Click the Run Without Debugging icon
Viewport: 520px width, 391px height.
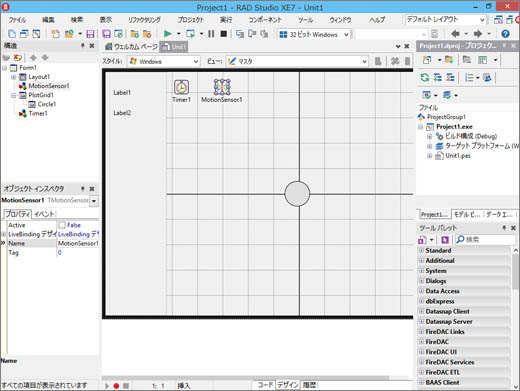(190, 34)
